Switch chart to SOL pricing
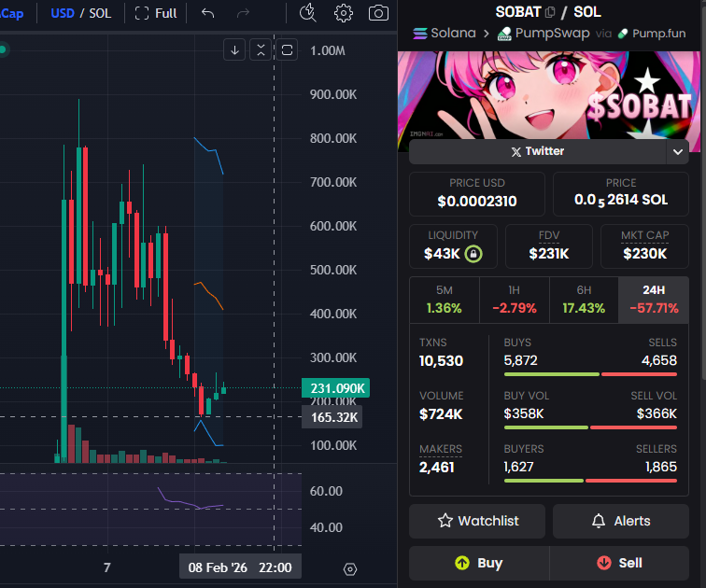Screen dimensions: 706x588 point(100,13)
